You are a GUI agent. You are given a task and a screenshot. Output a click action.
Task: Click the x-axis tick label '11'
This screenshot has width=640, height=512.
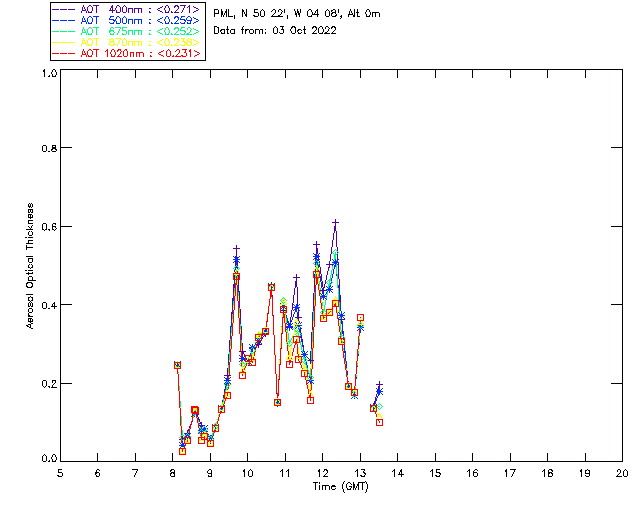(285, 473)
